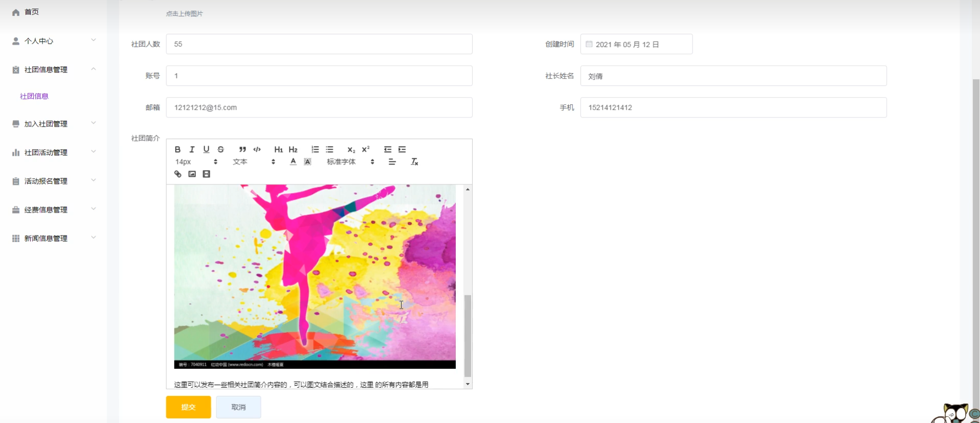
Task: Toggle italic formatting in editor
Action: 192,149
